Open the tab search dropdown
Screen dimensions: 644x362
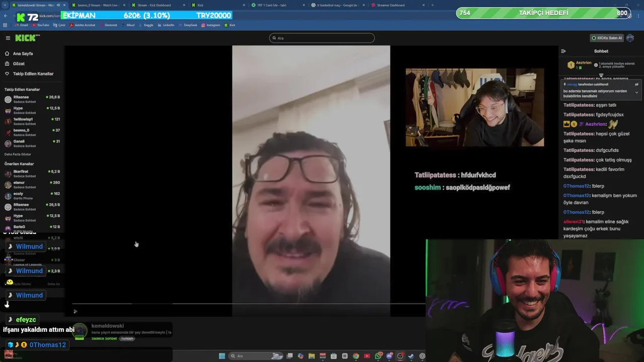5,5
